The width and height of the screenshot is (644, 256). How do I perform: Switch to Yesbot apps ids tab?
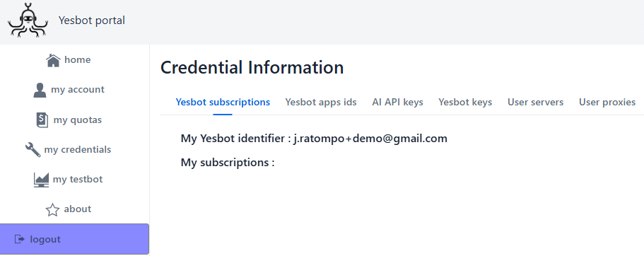(x=321, y=102)
